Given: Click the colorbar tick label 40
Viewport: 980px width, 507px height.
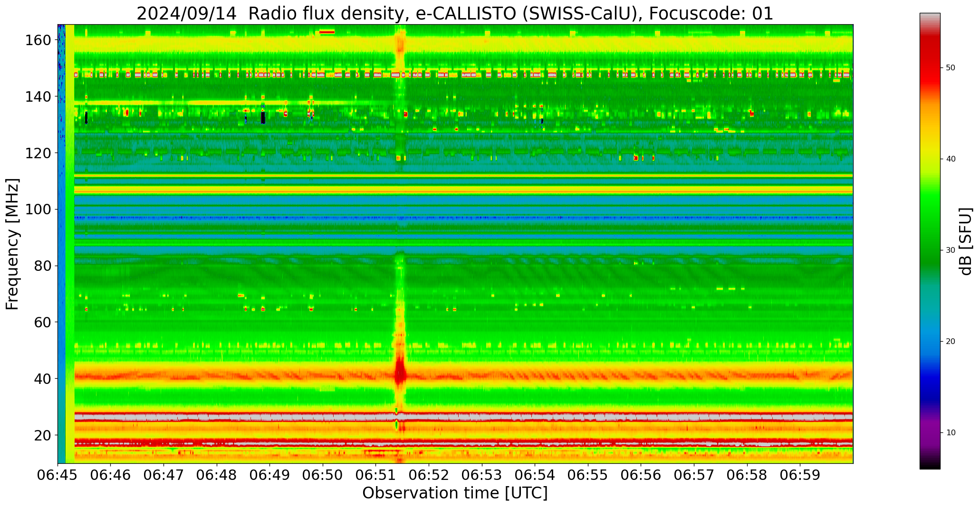Looking at the screenshot, I should pos(951,159).
